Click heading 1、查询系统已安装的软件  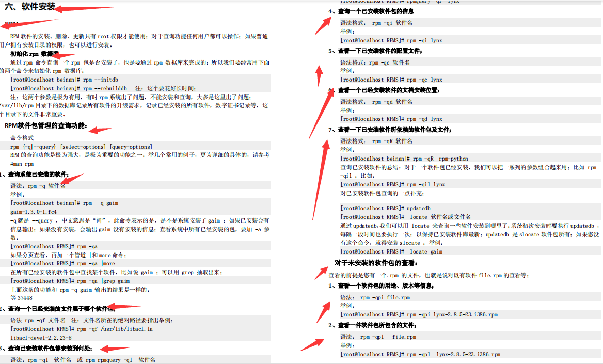pyautogui.click(x=35, y=175)
